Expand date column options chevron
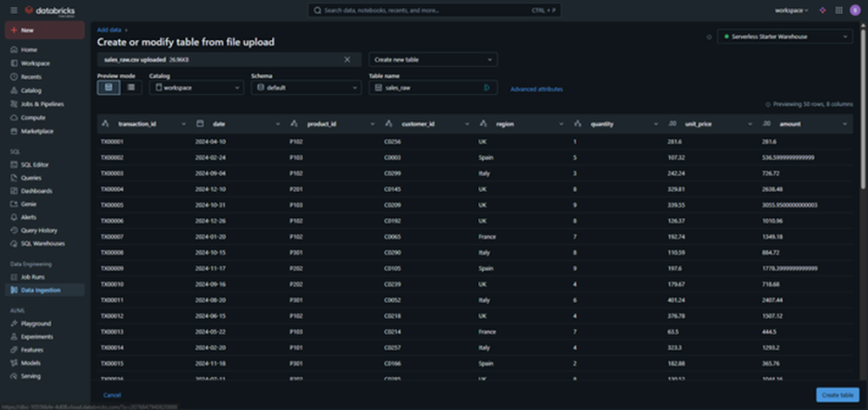868x410 pixels. [278, 124]
